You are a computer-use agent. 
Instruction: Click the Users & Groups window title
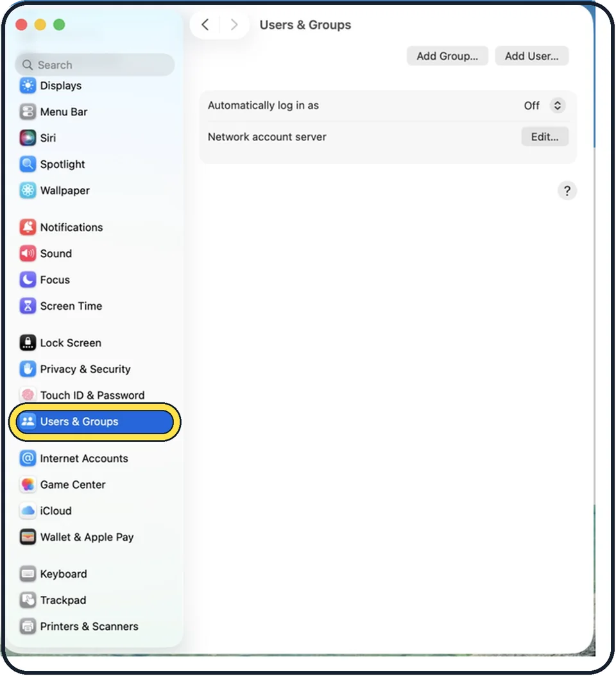pos(305,24)
